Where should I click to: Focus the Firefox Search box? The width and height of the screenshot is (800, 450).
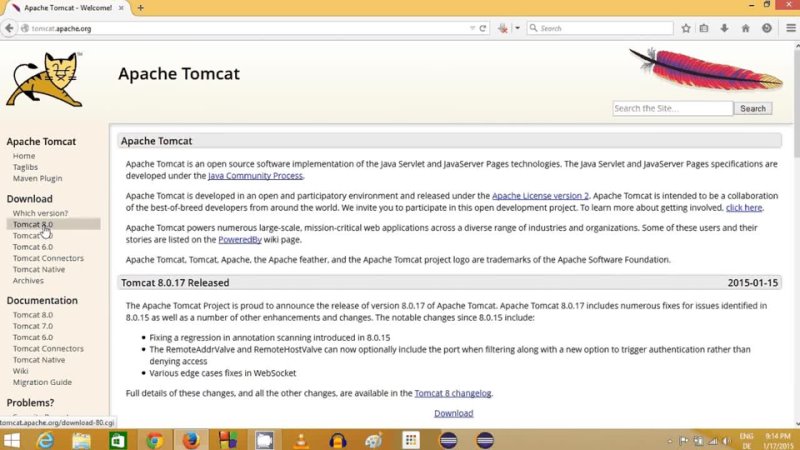coord(601,29)
